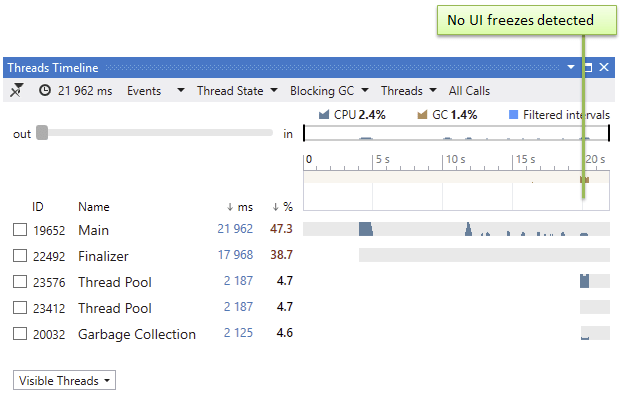Screen dimensions: 623x397
Task: Open the Thread State dropdown
Action: (237, 91)
